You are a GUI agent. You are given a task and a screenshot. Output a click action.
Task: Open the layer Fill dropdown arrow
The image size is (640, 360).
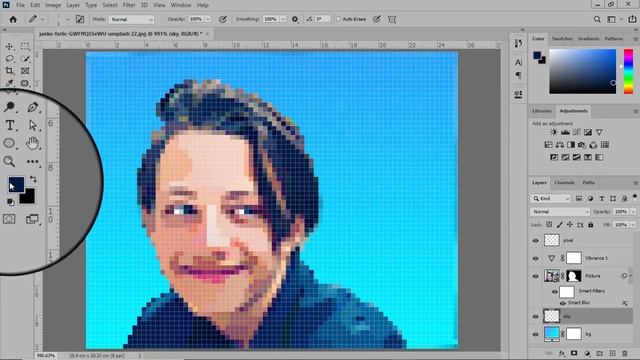click(633, 224)
